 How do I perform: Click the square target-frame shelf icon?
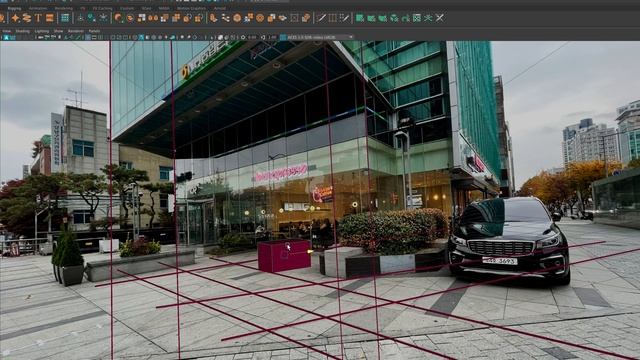tap(294, 18)
